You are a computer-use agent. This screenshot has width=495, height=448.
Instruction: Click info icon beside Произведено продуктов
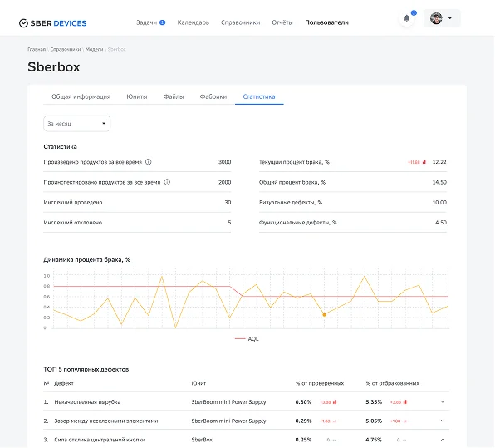coord(149,162)
